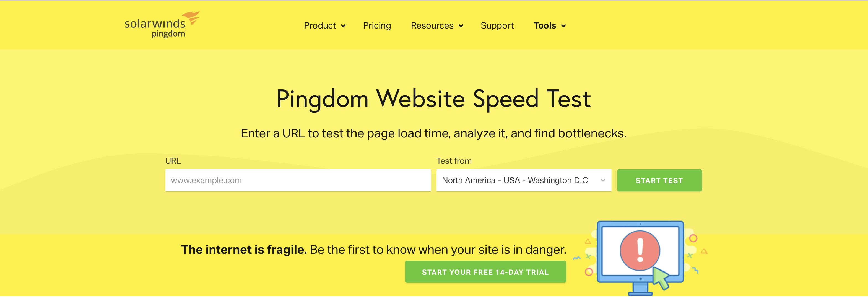
Task: Visit the Support page
Action: tap(497, 26)
